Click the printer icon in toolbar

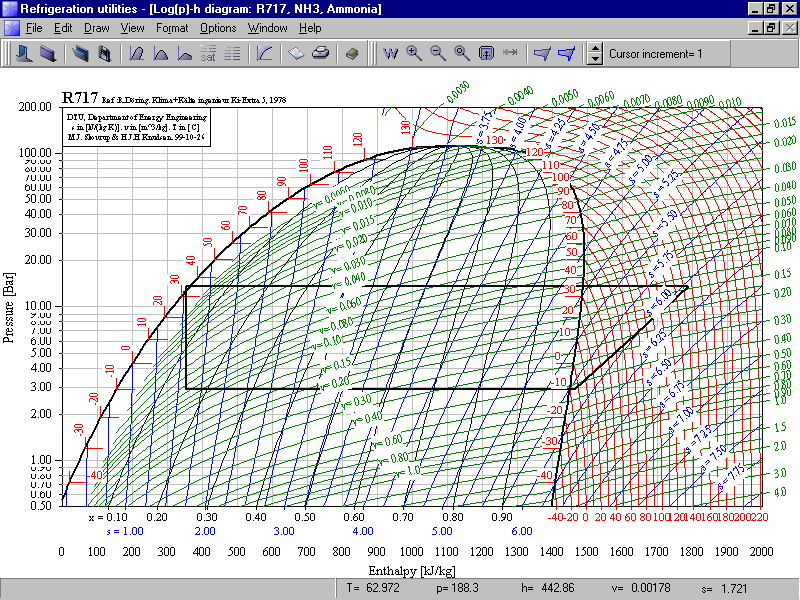(320, 54)
